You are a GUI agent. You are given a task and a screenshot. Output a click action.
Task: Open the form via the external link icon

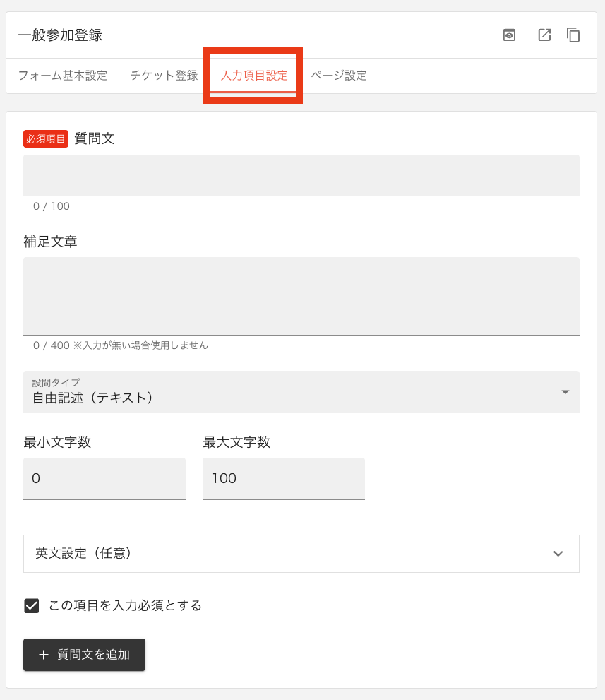pos(544,35)
